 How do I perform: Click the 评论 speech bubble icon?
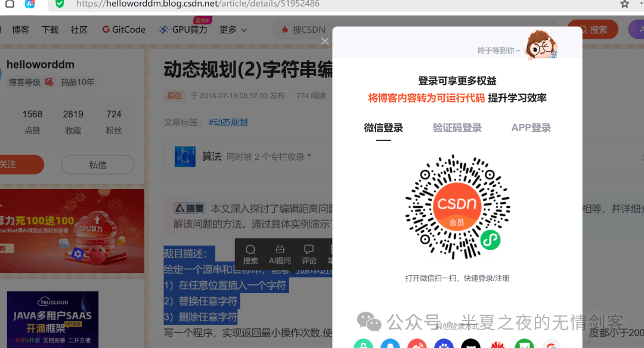(x=309, y=254)
